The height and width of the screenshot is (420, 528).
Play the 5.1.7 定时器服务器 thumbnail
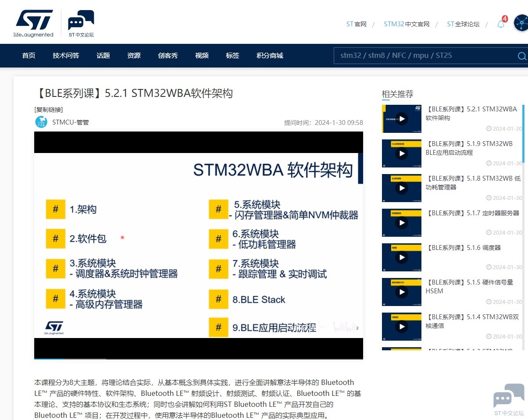[x=401, y=223]
